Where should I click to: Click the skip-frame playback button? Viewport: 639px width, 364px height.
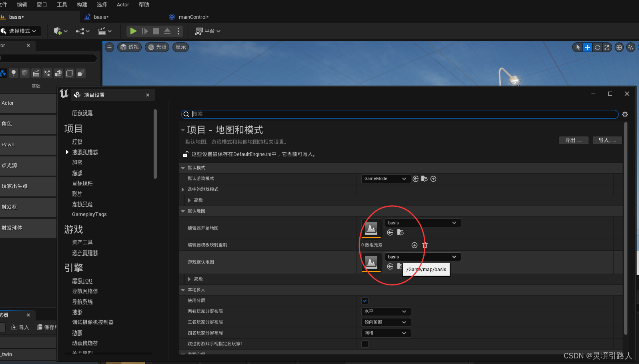(x=145, y=31)
